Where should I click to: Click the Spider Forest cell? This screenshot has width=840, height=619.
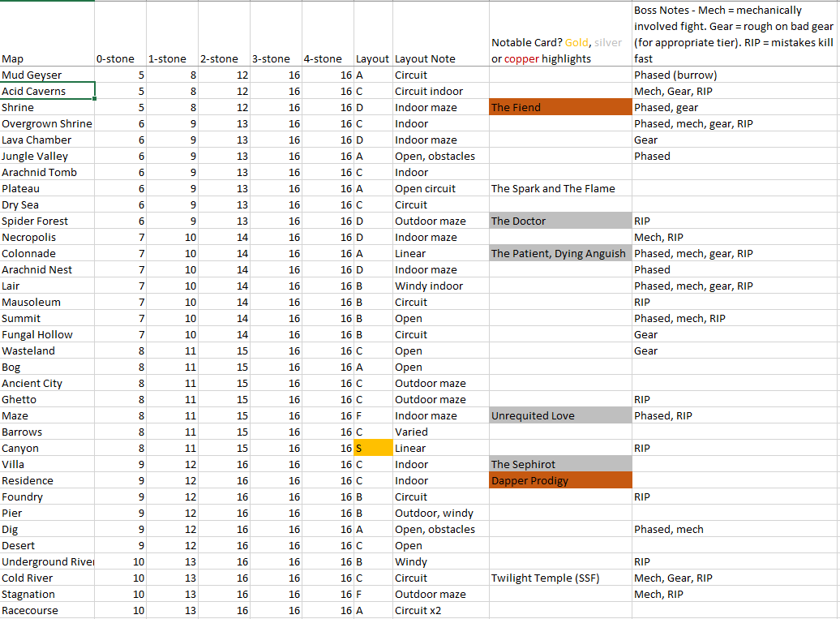(x=47, y=221)
